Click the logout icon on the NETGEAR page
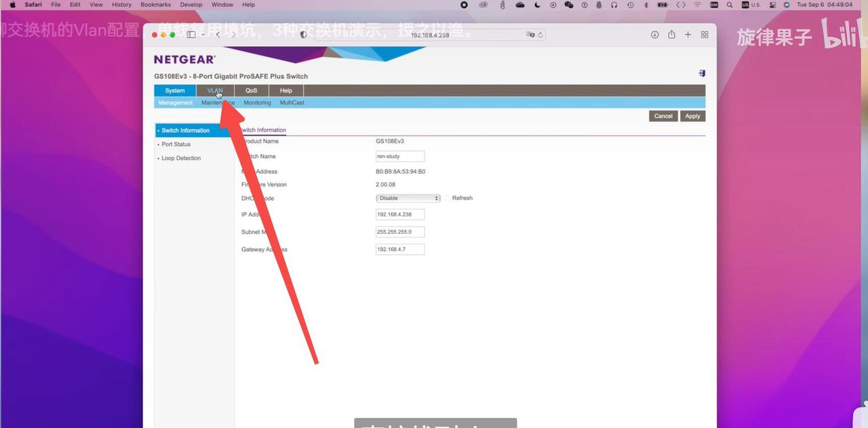The width and height of the screenshot is (868, 428). 701,73
